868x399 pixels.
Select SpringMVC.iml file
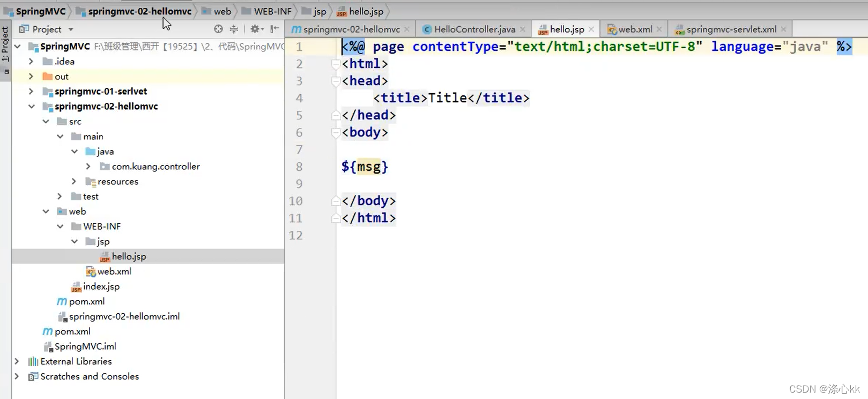[79, 347]
